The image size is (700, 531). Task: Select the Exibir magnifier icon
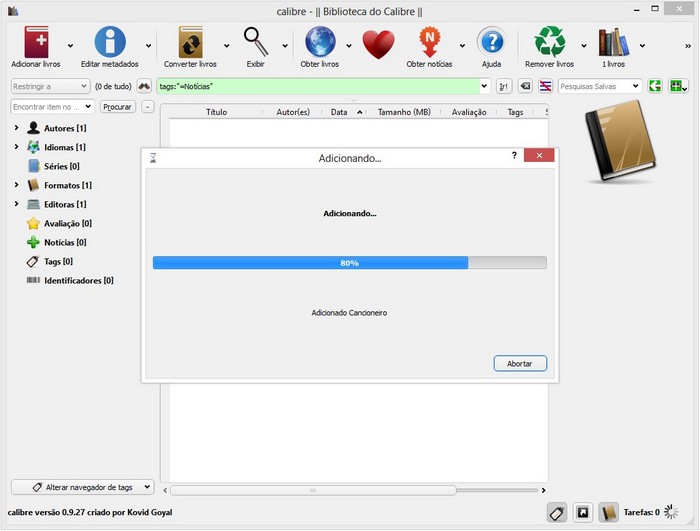[x=256, y=42]
